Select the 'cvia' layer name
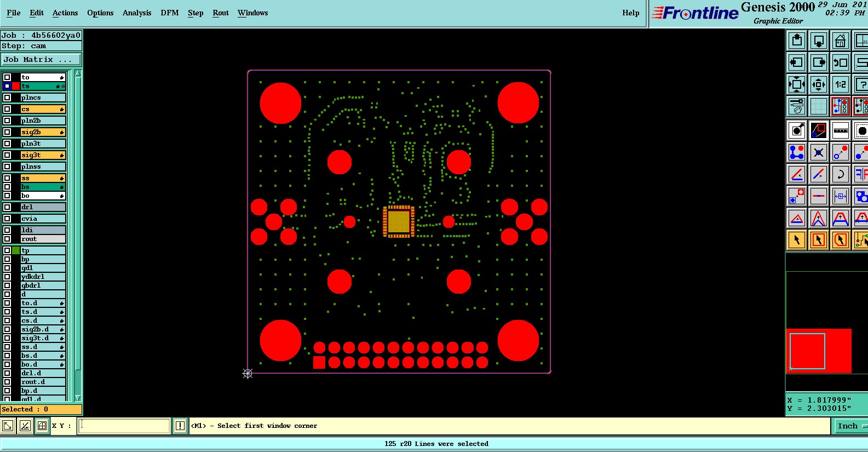868x452 pixels. pyautogui.click(x=43, y=219)
